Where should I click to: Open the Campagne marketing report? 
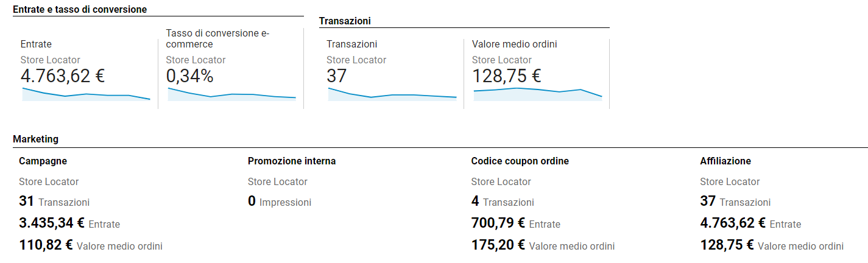(x=43, y=161)
